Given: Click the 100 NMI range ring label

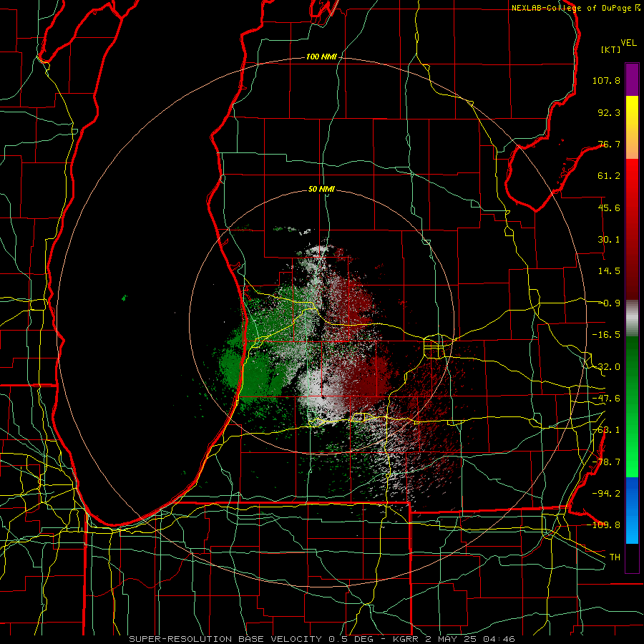Looking at the screenshot, I should pos(321,57).
